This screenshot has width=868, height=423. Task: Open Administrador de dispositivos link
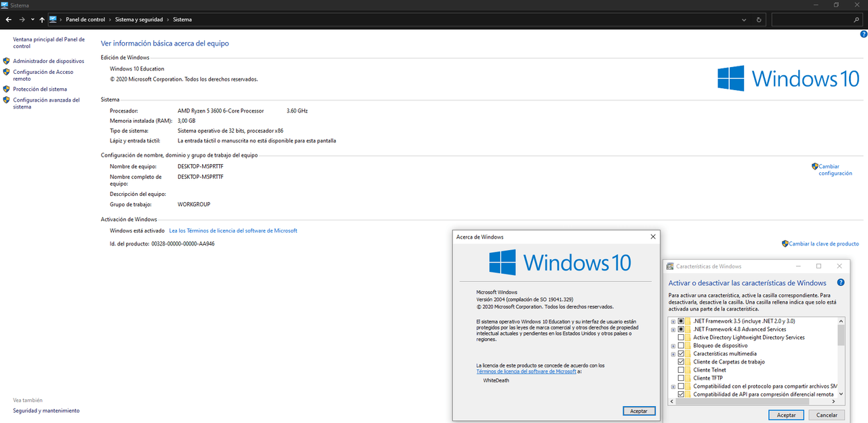pos(48,61)
